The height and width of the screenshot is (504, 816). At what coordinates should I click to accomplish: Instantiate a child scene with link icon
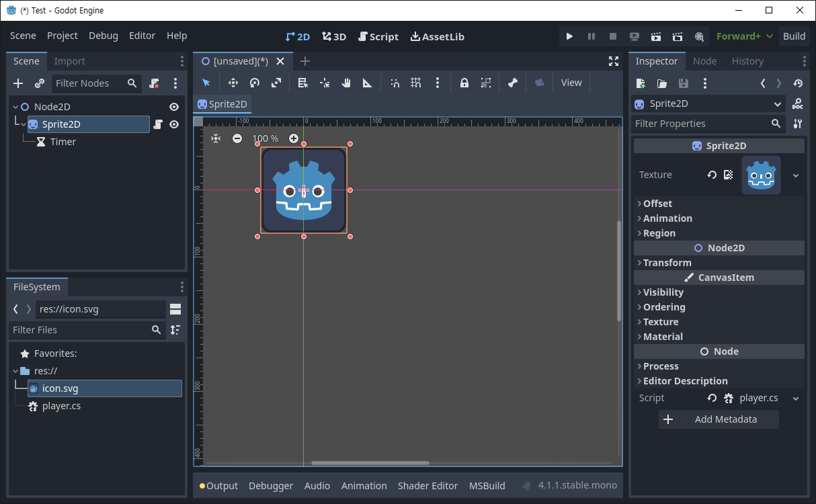pos(40,83)
